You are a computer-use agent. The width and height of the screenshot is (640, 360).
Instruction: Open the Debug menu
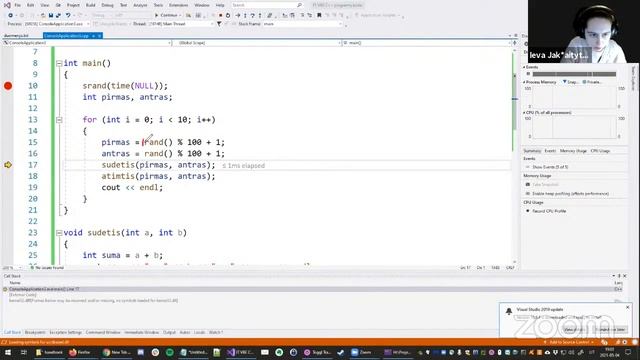pyautogui.click(x=107, y=5)
